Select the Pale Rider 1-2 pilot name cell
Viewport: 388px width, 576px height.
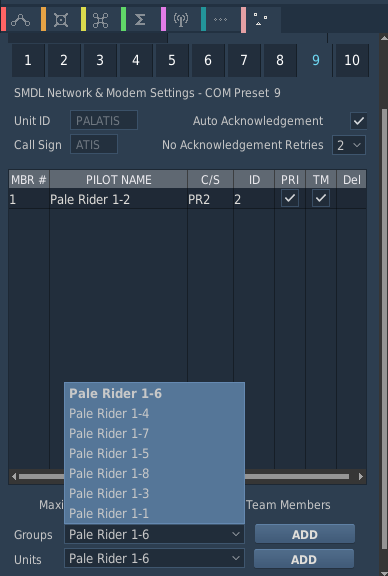coord(118,199)
